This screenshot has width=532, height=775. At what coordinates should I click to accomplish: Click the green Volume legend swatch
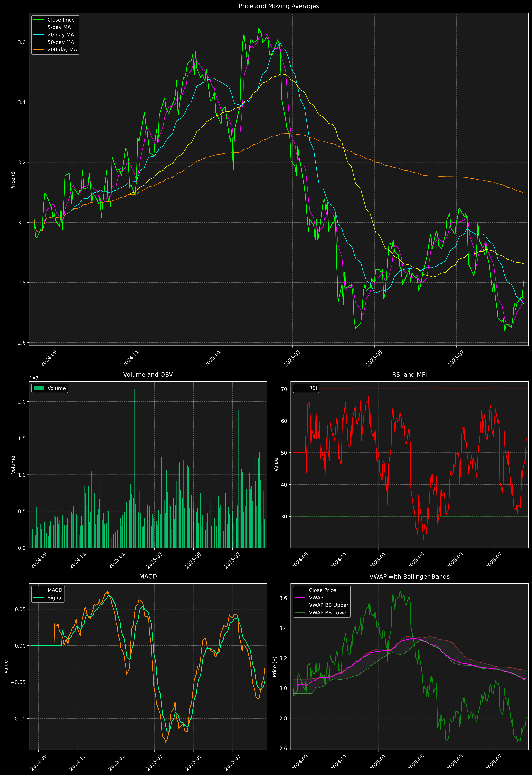39,388
